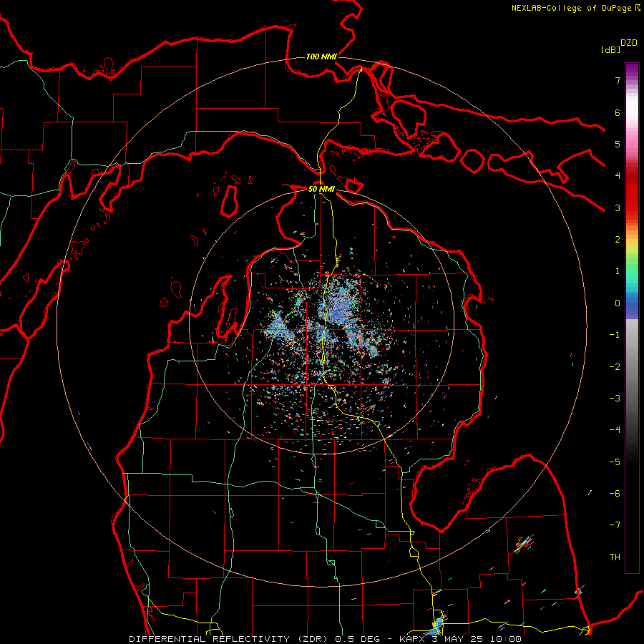Image resolution: width=644 pixels, height=644 pixels.
Task: Click the -6 value on color scale
Action: click(615, 494)
